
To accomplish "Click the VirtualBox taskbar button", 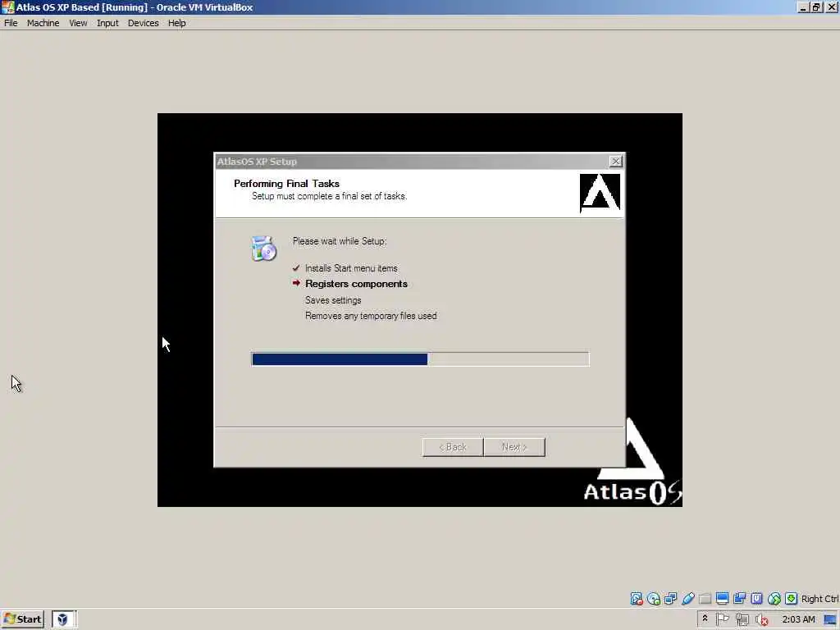I will pos(64,619).
